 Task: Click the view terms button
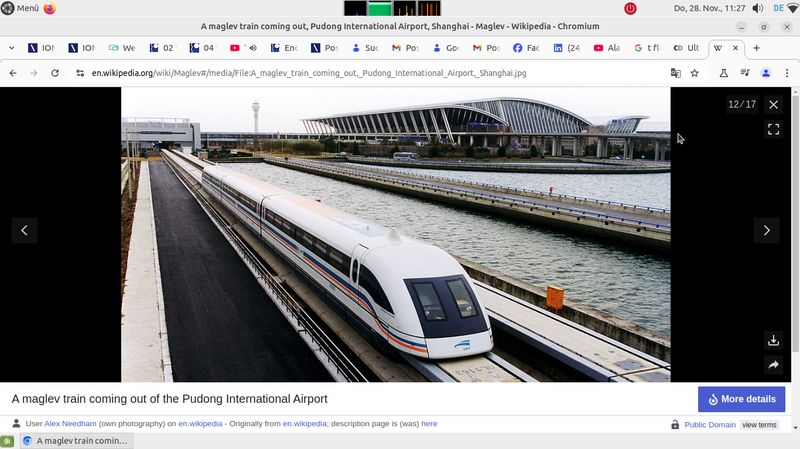[759, 425]
